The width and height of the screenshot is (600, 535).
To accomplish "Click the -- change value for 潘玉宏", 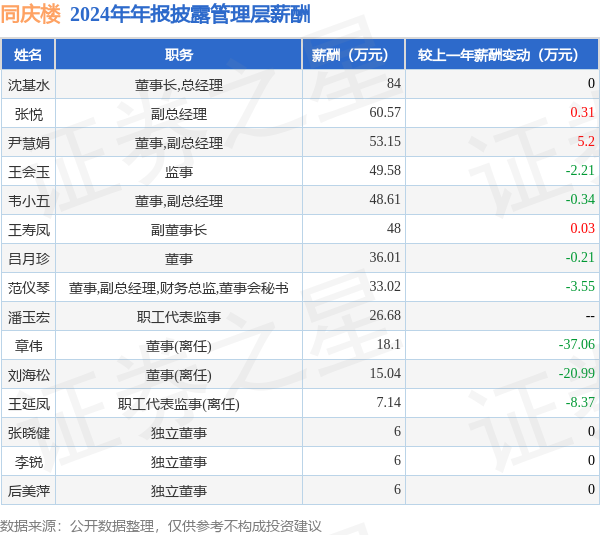I will [x=590, y=316].
